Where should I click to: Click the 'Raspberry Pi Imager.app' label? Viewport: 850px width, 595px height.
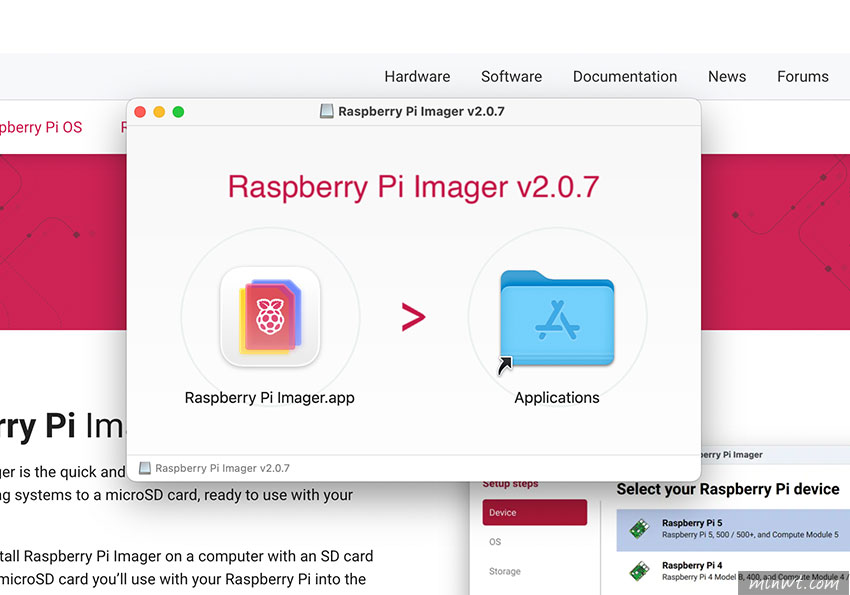(x=269, y=398)
